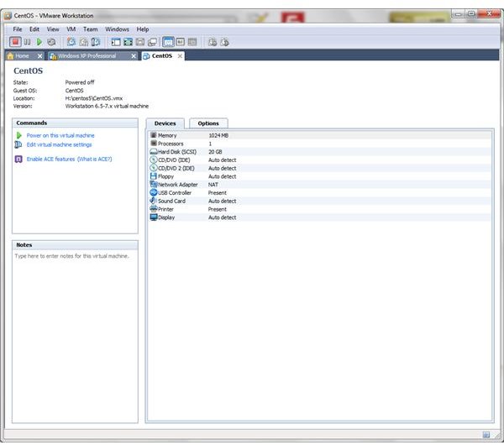
Task: Select the Devices tab
Action: [165, 123]
